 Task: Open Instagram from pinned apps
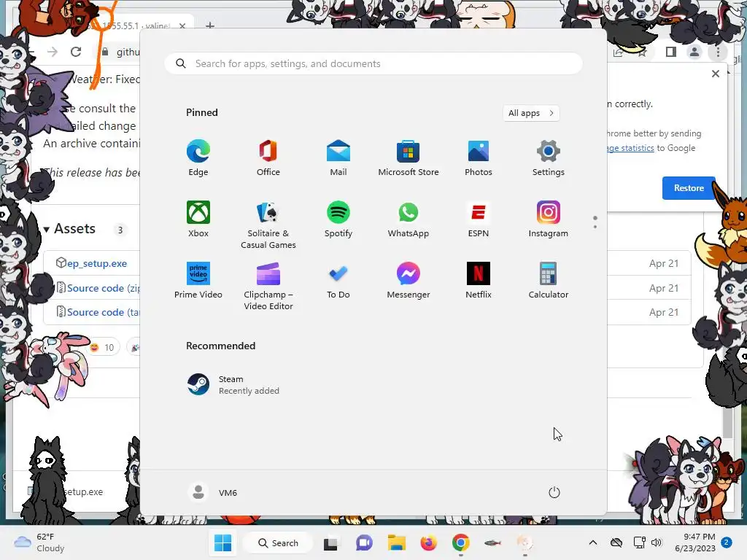[549, 219]
